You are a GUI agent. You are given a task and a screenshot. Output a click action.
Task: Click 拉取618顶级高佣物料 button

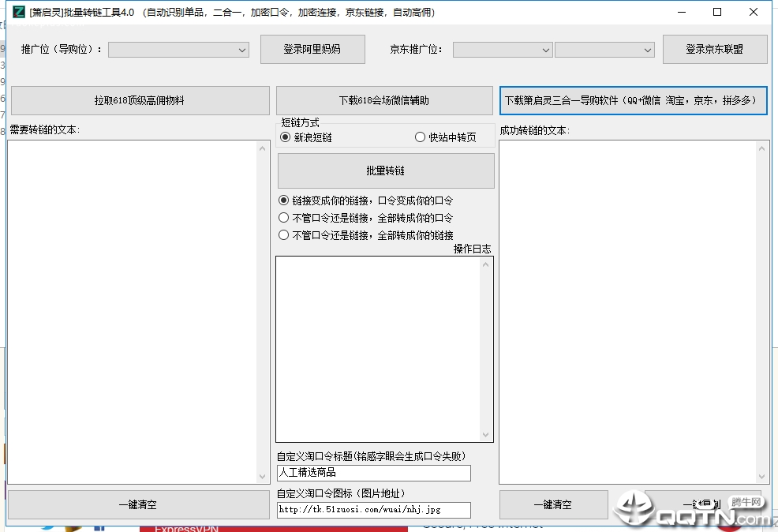(x=140, y=101)
